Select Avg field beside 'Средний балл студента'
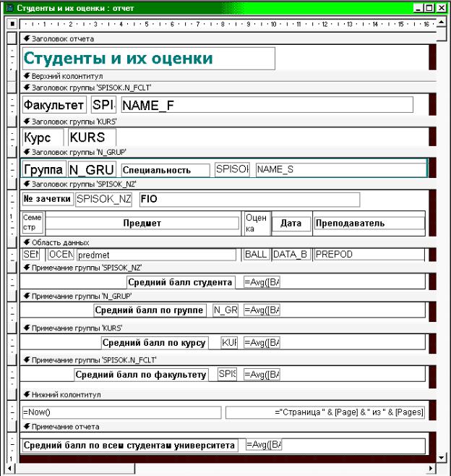Image resolution: width=451 pixels, height=476 pixels. click(x=262, y=282)
